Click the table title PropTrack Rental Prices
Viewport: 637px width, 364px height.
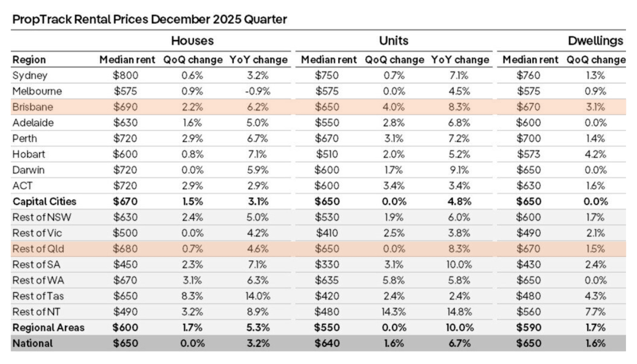(x=149, y=20)
